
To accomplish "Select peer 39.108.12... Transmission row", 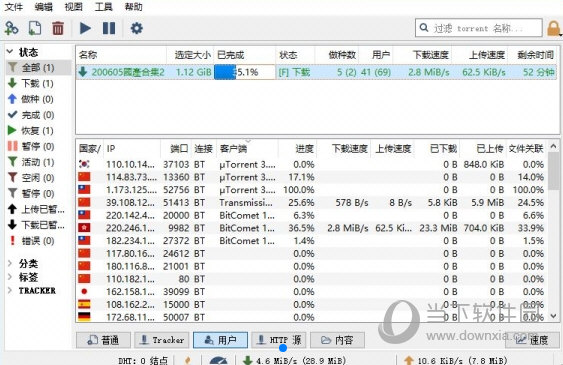I will (x=312, y=202).
